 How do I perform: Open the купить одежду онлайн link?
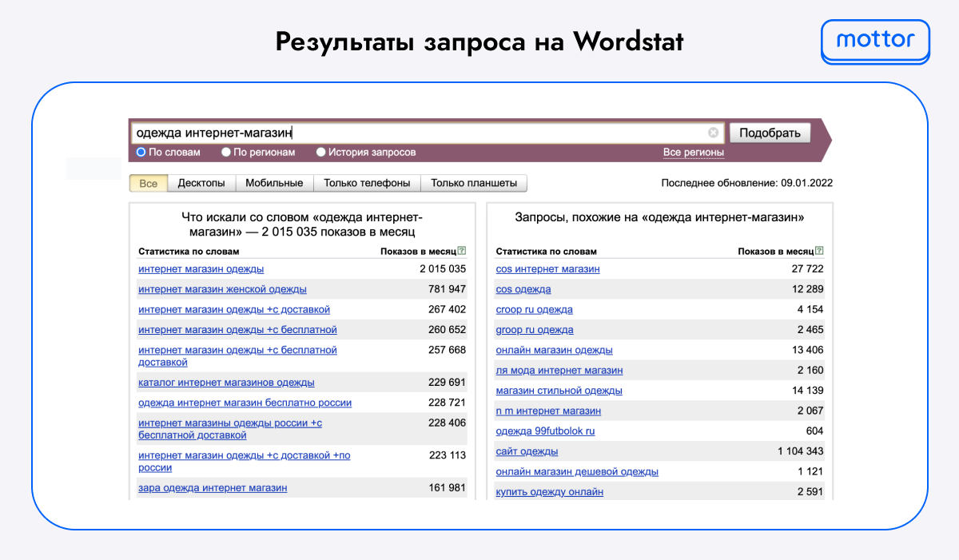549,492
